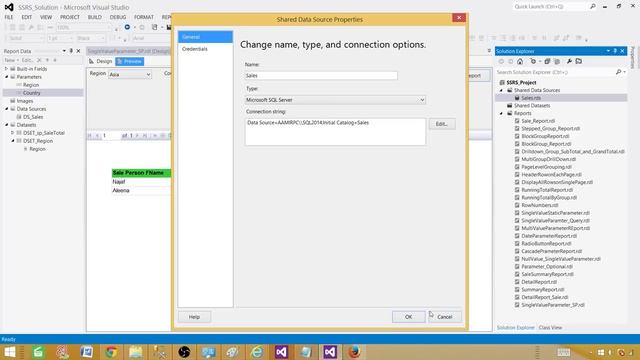
Task: Select the Images folder in Report Data
Action: tap(24, 101)
